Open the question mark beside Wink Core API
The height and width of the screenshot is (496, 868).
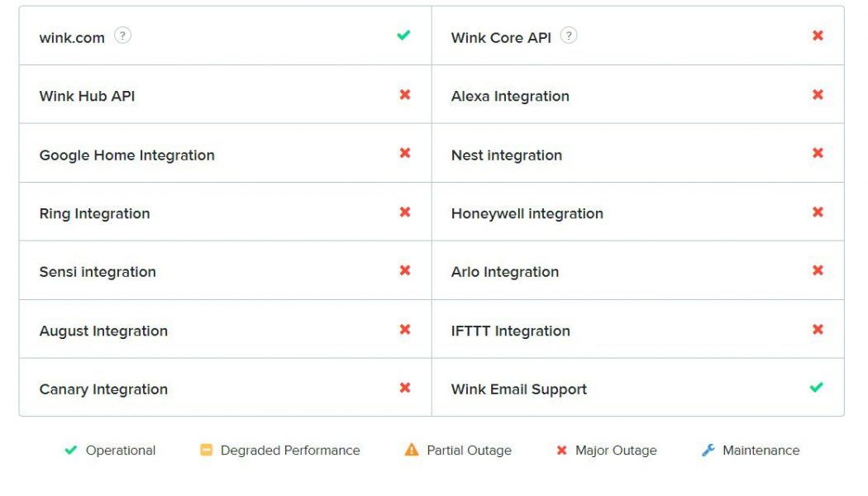(x=568, y=35)
